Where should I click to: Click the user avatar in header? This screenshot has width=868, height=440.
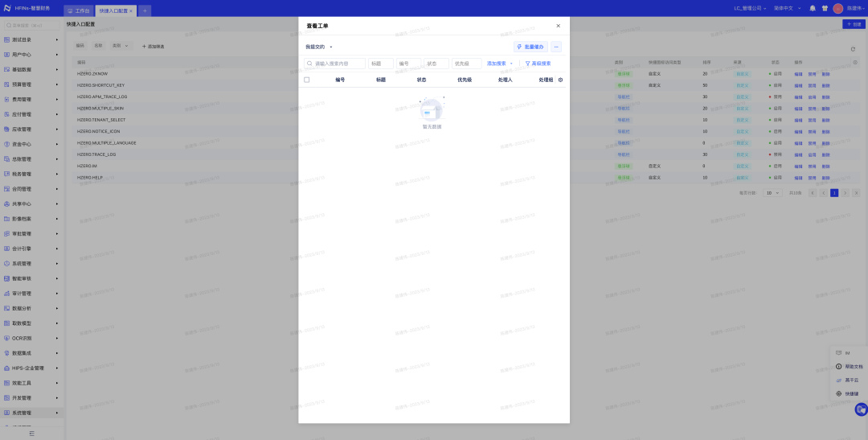click(838, 8)
